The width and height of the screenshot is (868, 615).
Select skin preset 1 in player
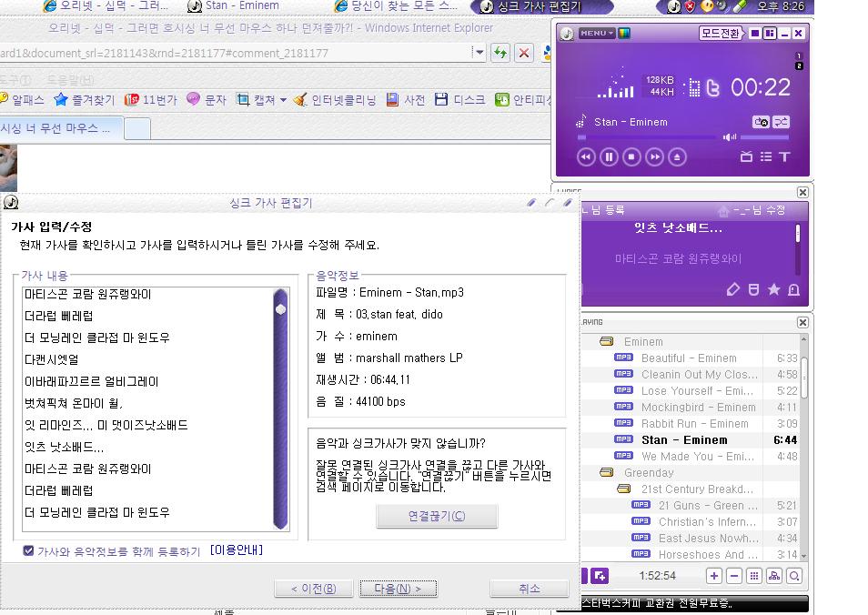tap(798, 55)
